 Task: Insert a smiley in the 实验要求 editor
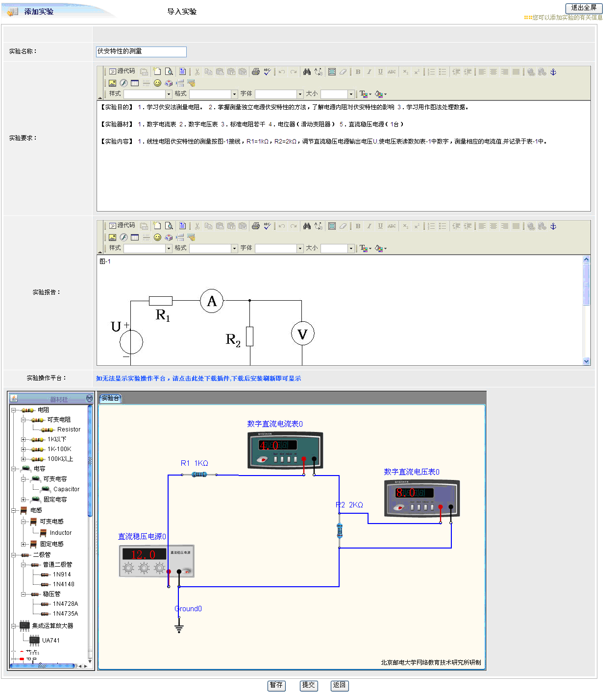(157, 83)
